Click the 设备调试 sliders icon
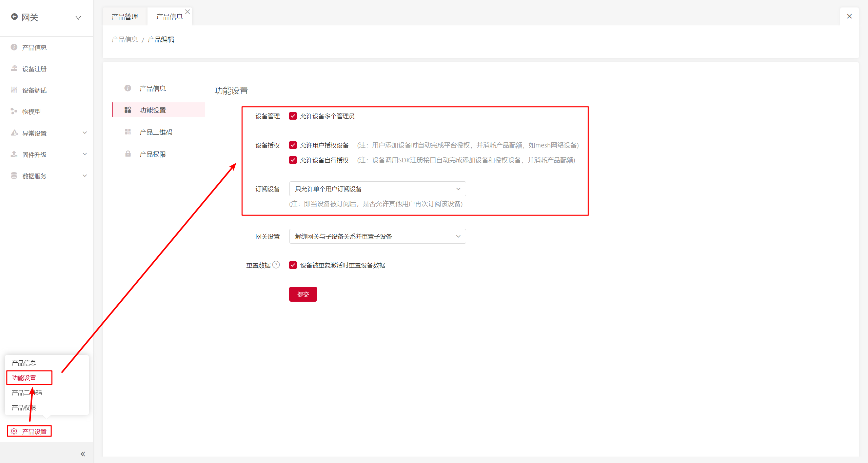The image size is (868, 463). coord(14,90)
